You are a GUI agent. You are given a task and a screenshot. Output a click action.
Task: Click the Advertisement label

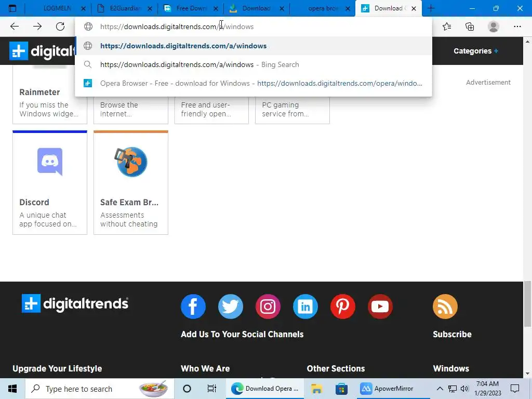point(488,83)
